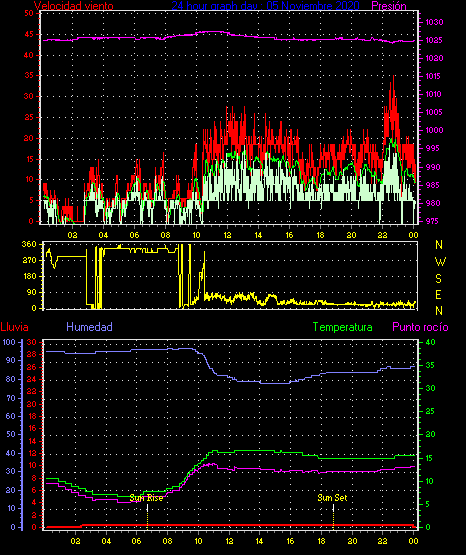Click the 180 wind direction axis value

point(29,276)
